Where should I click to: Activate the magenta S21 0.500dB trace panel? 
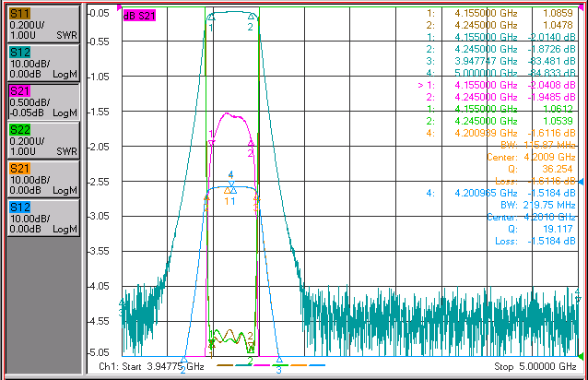pyautogui.click(x=43, y=101)
